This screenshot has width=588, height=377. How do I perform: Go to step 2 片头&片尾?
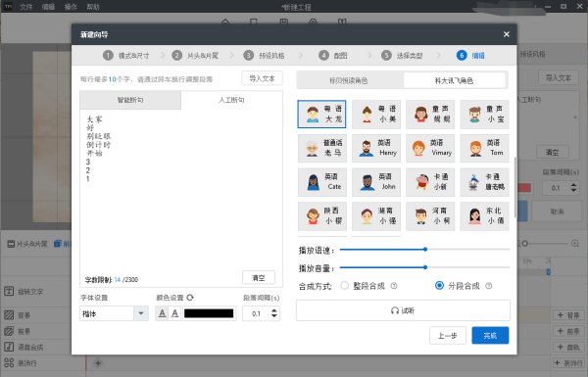click(x=195, y=56)
